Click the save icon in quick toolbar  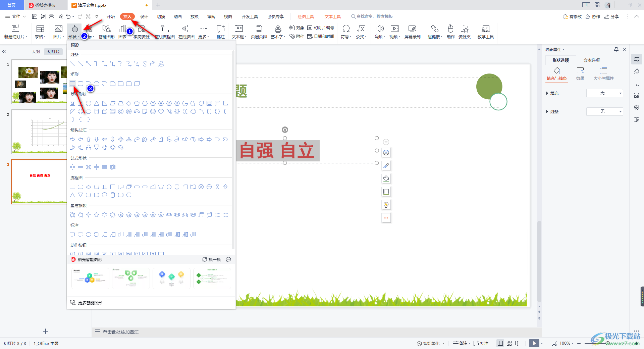(35, 16)
